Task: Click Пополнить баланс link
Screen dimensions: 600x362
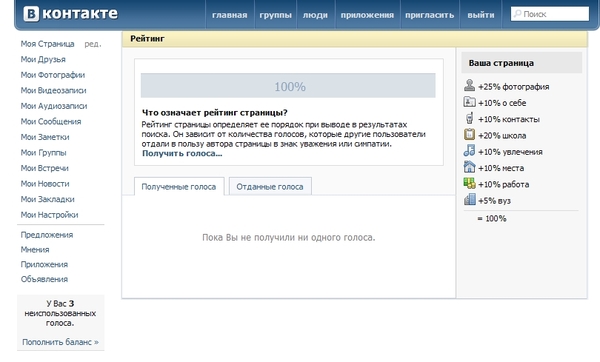Action: tap(60, 342)
